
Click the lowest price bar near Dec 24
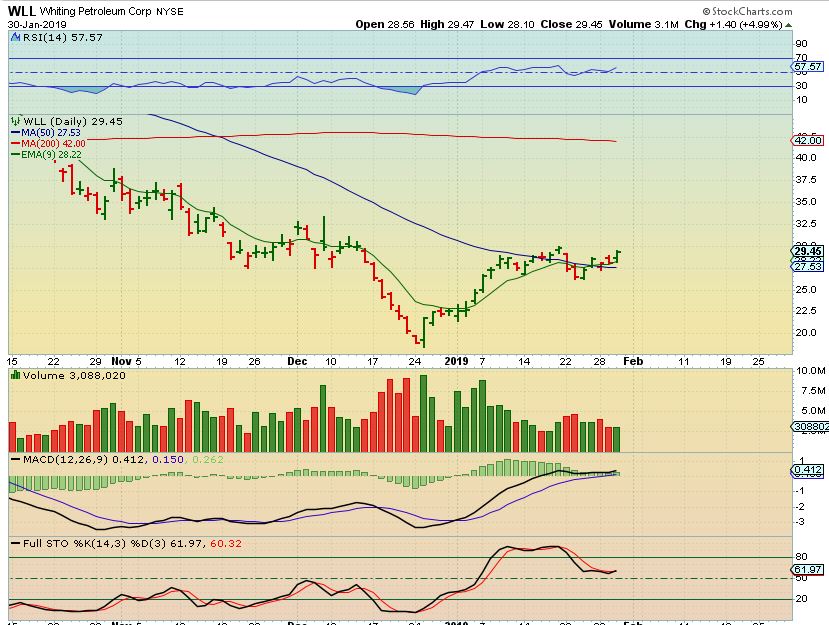click(423, 333)
